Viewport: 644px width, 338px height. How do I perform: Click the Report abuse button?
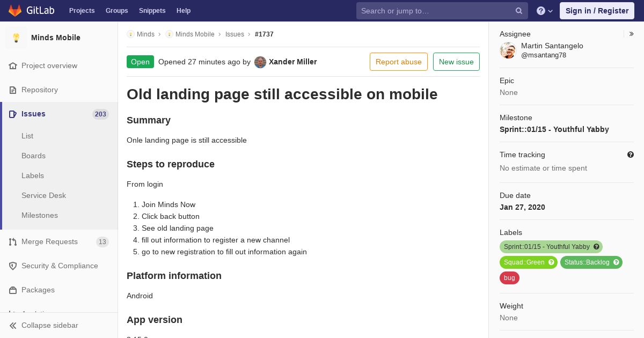tap(399, 62)
